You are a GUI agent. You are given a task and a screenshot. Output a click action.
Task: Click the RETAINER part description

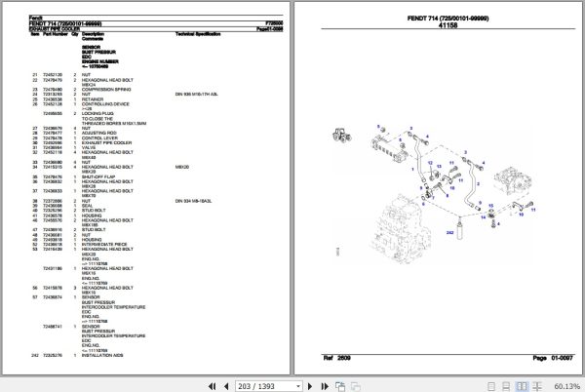coord(93,99)
